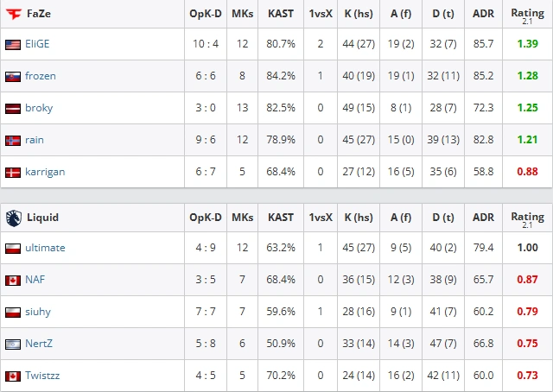
Task: Sort FaZe table by ADR header
Action: (483, 14)
